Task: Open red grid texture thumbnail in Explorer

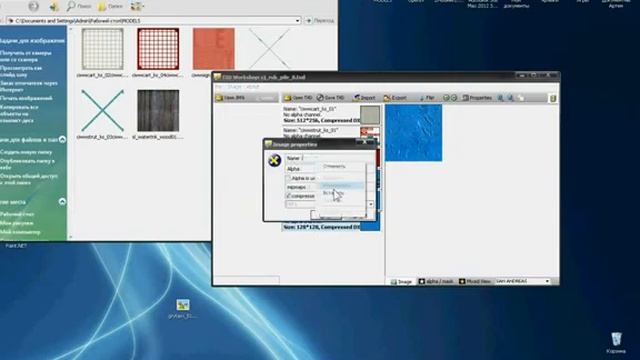Action: click(158, 49)
